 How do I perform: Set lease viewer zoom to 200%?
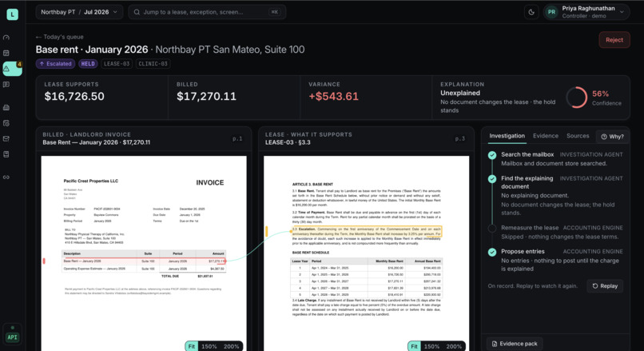(454, 346)
